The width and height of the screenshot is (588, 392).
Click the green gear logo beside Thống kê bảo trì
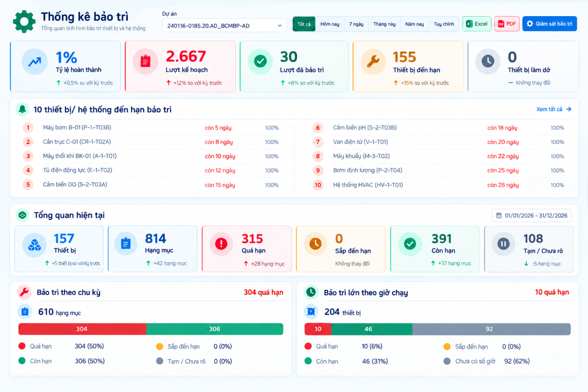(24, 22)
